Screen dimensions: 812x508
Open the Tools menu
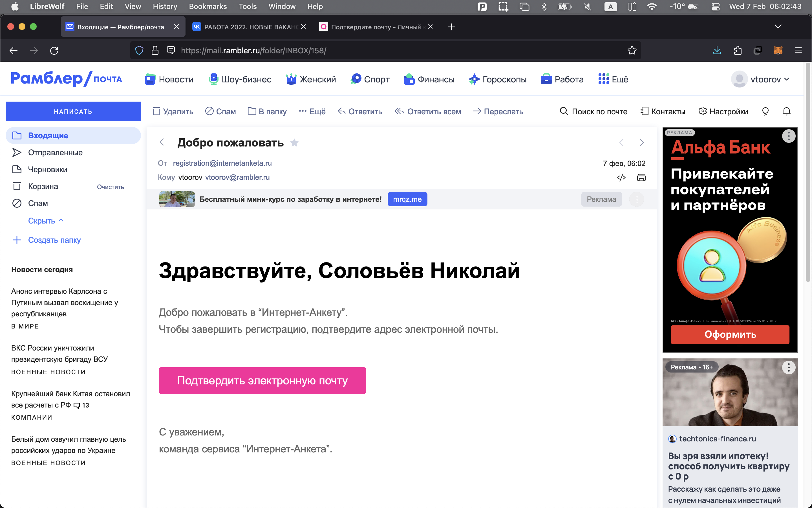tap(248, 6)
